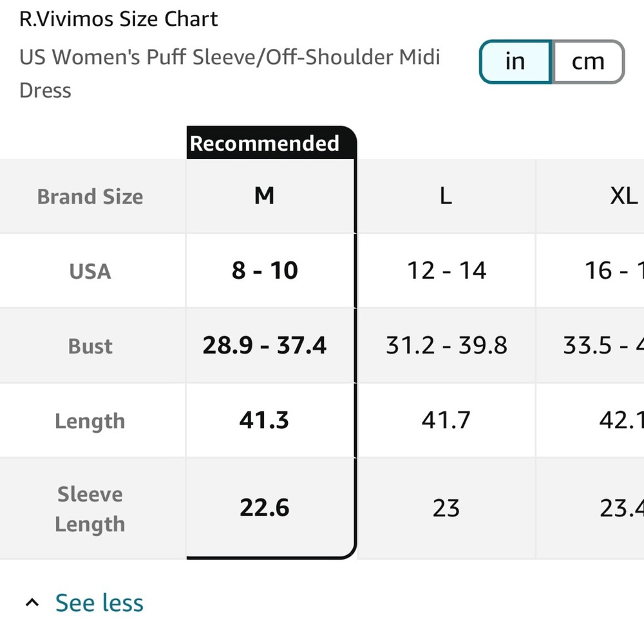
Task: Click the 41.3 length value
Action: pos(265,421)
